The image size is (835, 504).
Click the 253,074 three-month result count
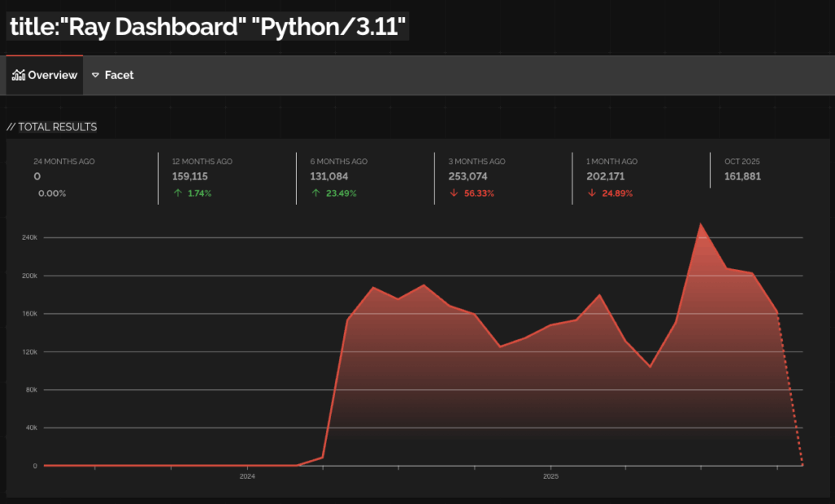pos(467,176)
